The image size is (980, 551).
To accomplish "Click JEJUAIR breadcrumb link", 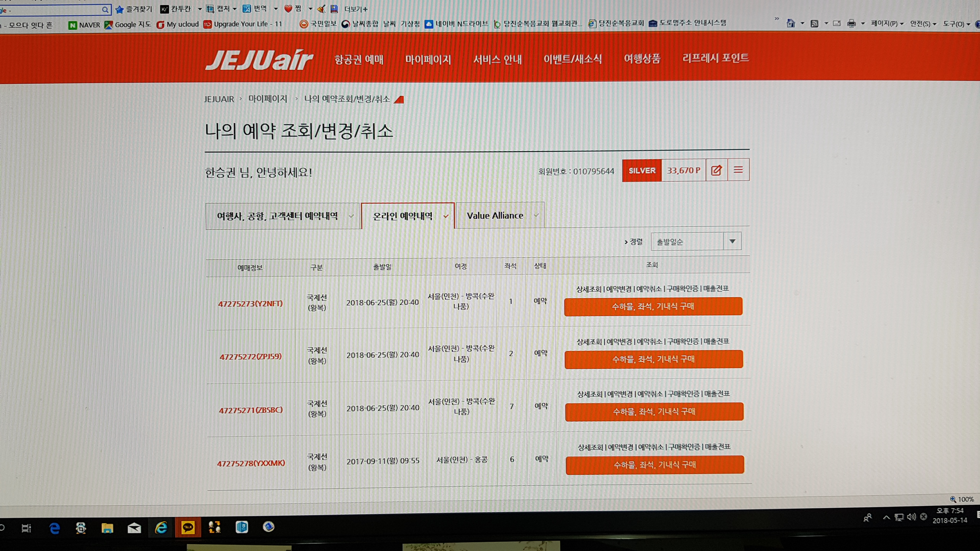I will tap(219, 99).
